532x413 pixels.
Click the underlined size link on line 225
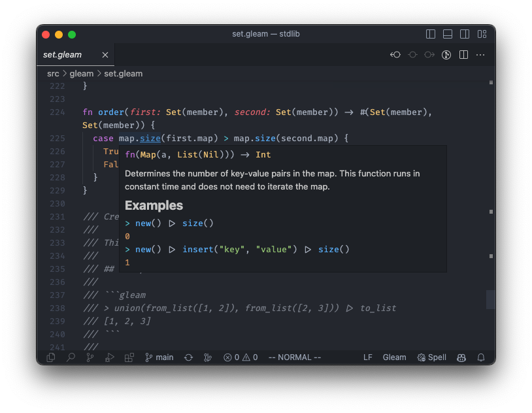pos(150,139)
